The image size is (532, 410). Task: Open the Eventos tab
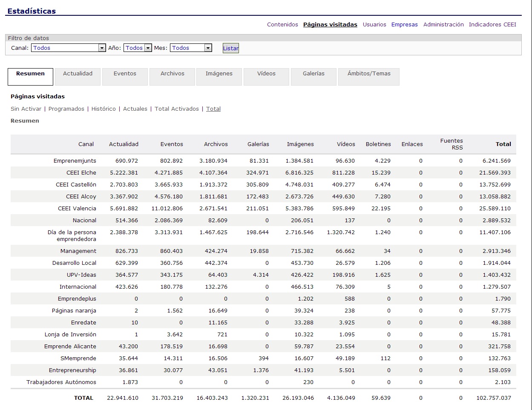125,74
